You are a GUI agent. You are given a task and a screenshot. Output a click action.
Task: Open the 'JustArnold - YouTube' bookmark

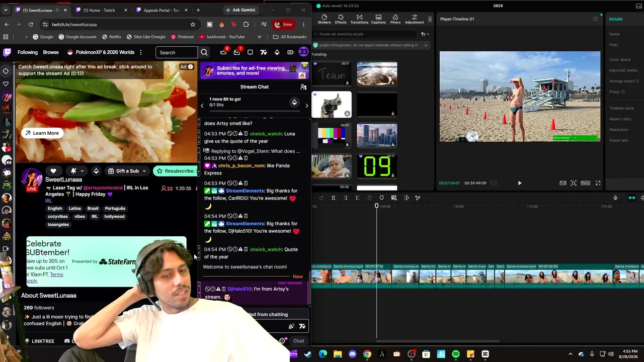pos(222,37)
